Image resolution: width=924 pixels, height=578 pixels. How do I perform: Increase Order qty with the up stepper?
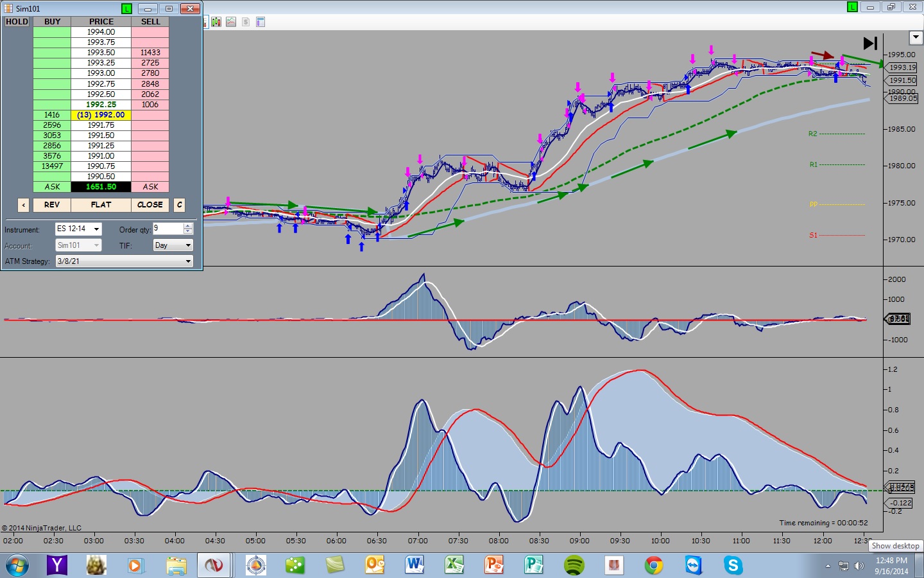point(188,226)
